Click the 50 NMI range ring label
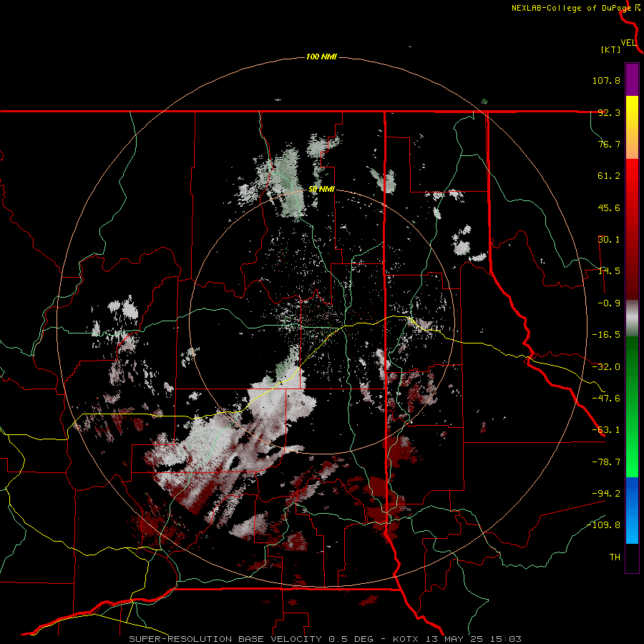Screen dimensions: 644x644 tap(321, 190)
